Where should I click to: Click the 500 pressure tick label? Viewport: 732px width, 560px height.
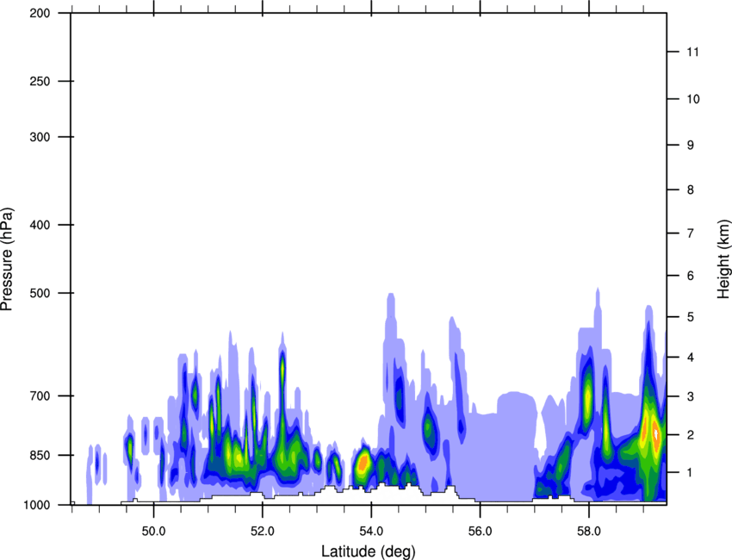pos(40,293)
